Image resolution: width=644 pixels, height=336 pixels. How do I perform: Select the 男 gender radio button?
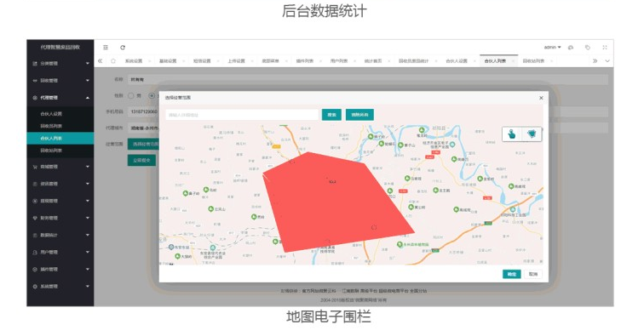click(130, 95)
